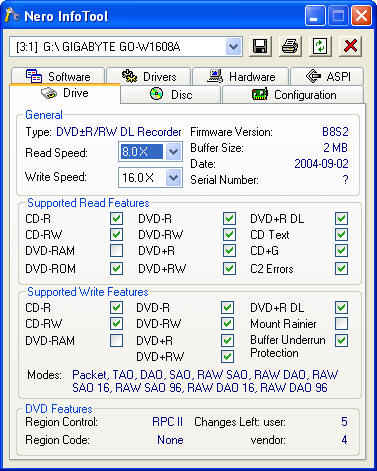Toggle DVD-RW write feature checkbox
This screenshot has width=377, height=471.
227,323
